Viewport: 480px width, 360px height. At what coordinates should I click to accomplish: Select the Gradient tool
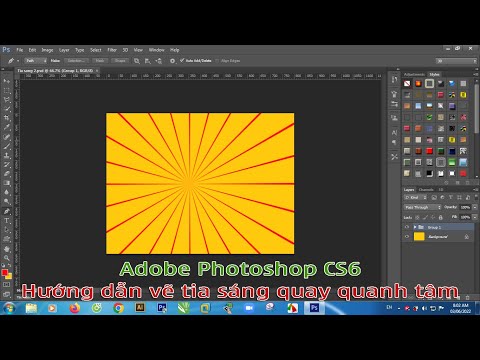point(7,183)
